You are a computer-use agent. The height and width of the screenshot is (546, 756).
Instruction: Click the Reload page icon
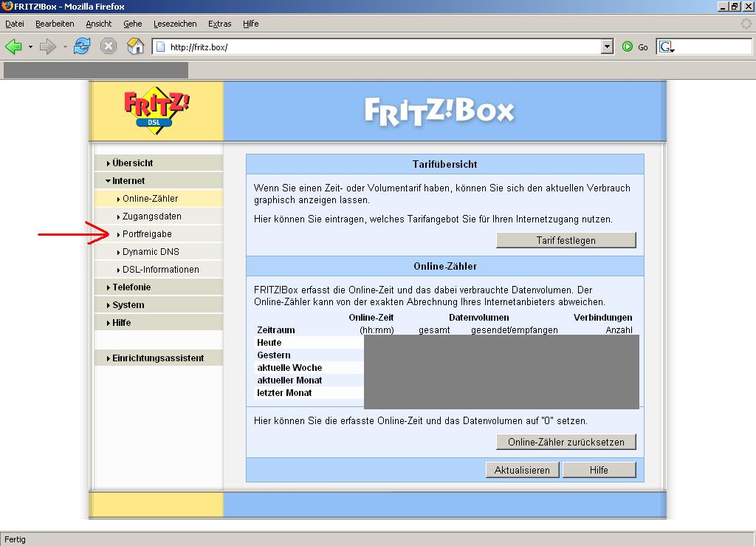pos(82,47)
